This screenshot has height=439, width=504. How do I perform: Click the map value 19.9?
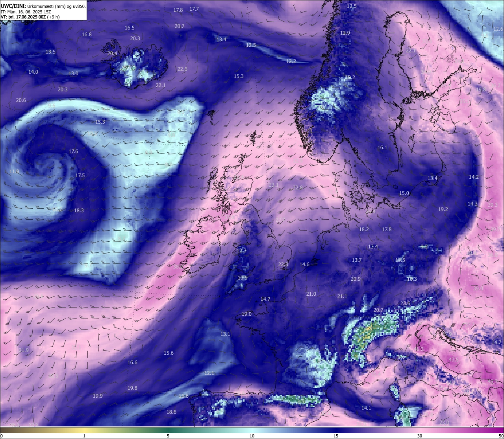tap(98, 396)
